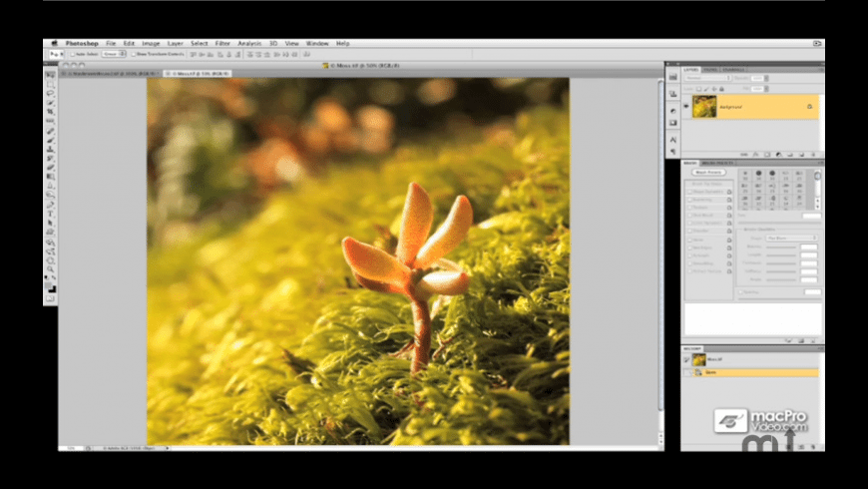This screenshot has width=868, height=489.
Task: Click the Brush Presets button
Action: tap(707, 173)
